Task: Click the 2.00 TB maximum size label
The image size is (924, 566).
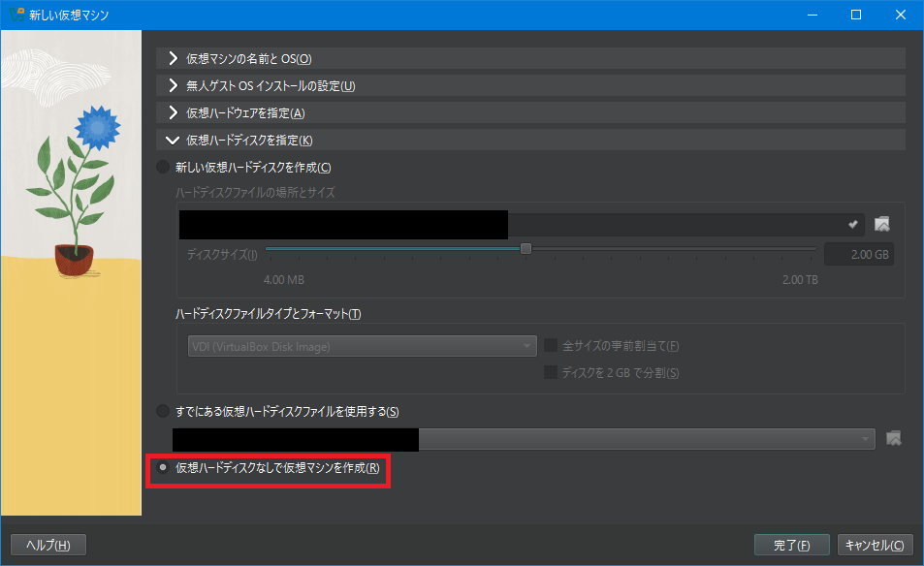Action: tap(800, 280)
